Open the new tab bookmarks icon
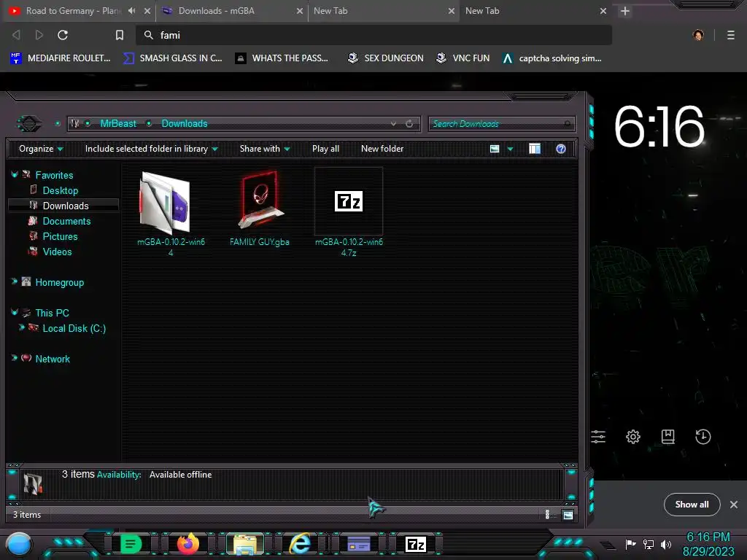This screenshot has width=747, height=560. pos(668,437)
